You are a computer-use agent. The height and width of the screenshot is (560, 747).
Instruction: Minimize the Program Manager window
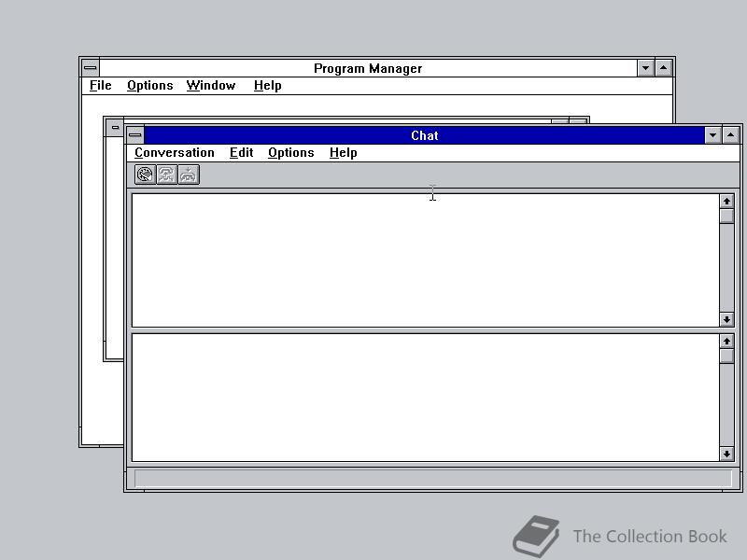[x=645, y=68]
